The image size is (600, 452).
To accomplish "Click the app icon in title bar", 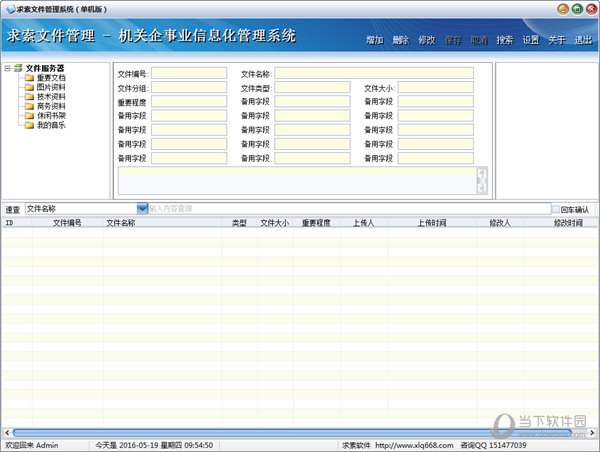I will point(8,8).
